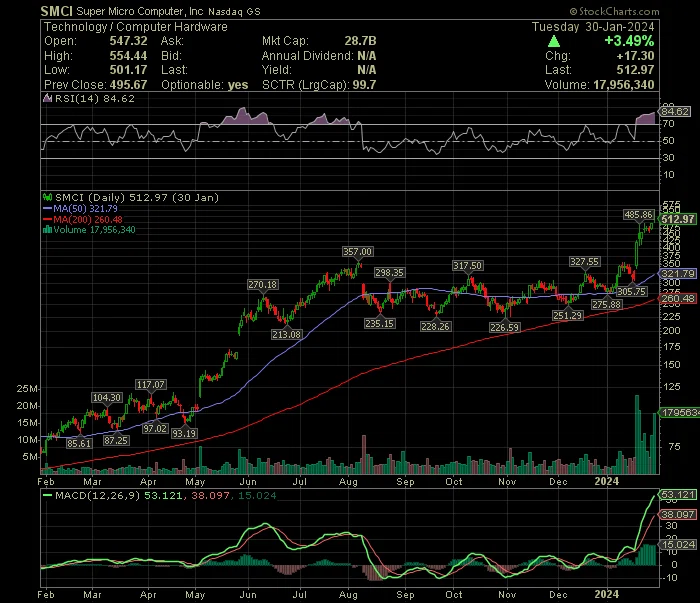Click the purple RSI legend icon
Screen dimensions: 700x603
click(47, 98)
